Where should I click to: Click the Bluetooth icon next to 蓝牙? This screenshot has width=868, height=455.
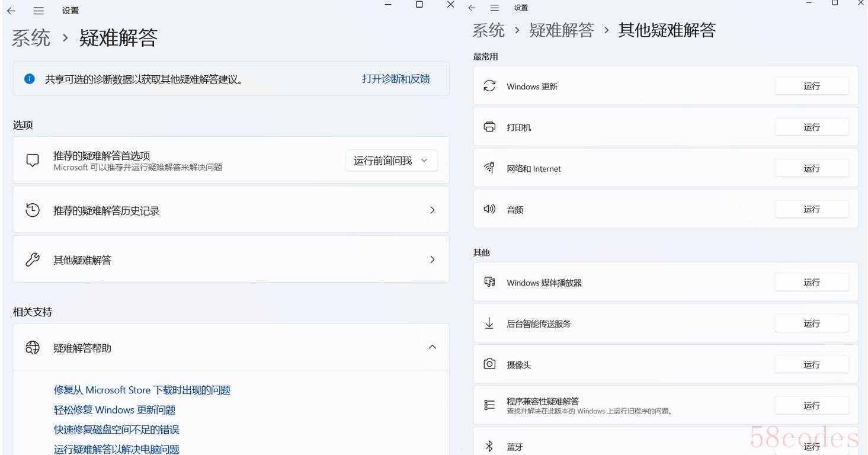coord(489,446)
